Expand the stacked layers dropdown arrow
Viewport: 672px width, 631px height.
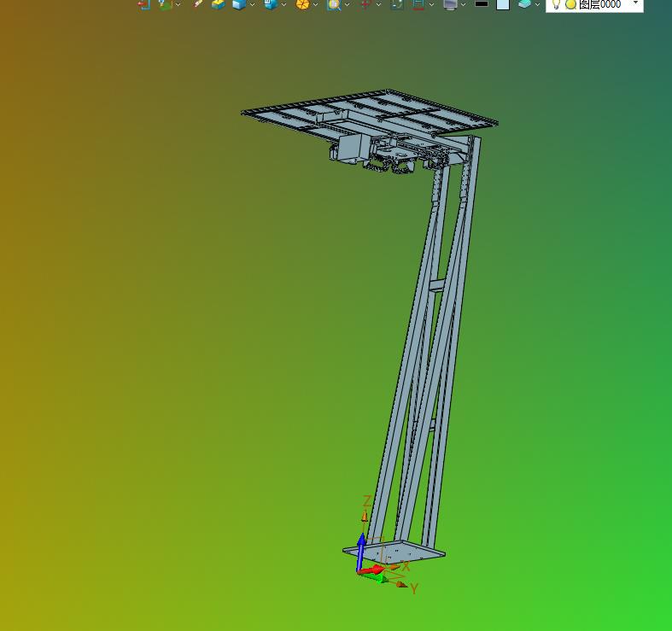537,5
